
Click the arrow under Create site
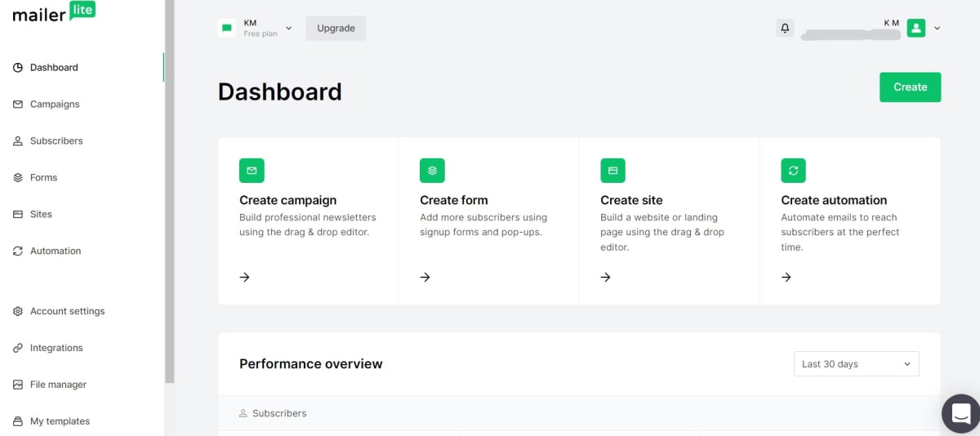(x=606, y=278)
